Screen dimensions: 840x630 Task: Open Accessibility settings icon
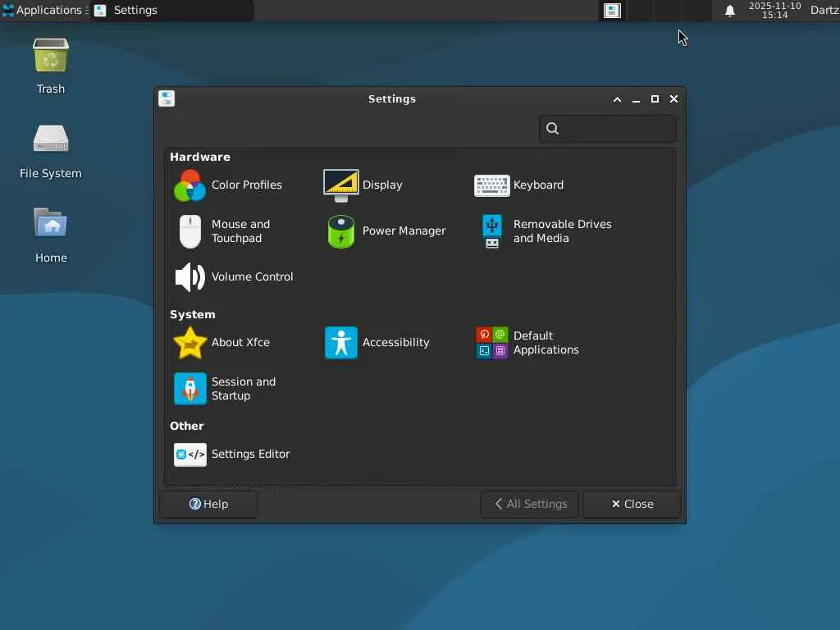coord(340,343)
